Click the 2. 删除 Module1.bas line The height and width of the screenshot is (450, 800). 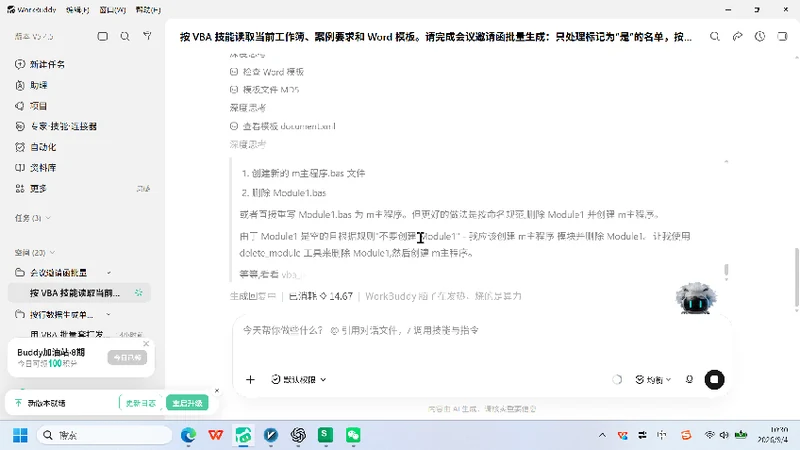(x=284, y=193)
